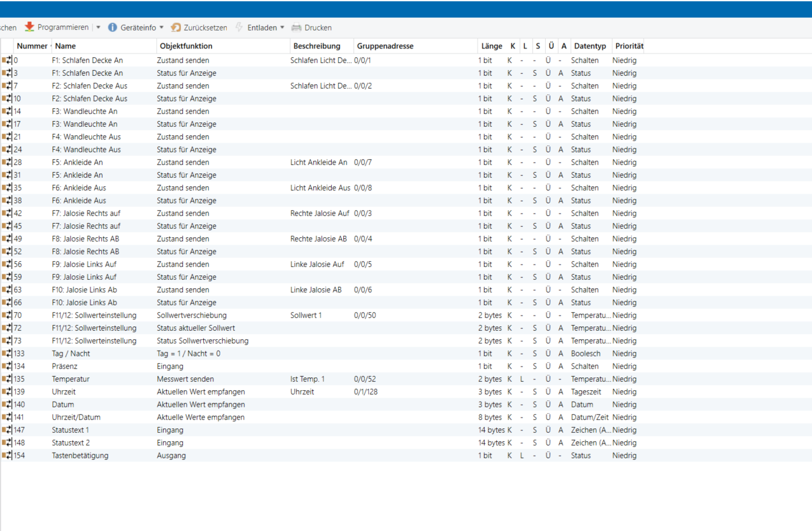Click the Entladen lightning icon
Viewport: 812px width, 531px height.
tap(239, 27)
